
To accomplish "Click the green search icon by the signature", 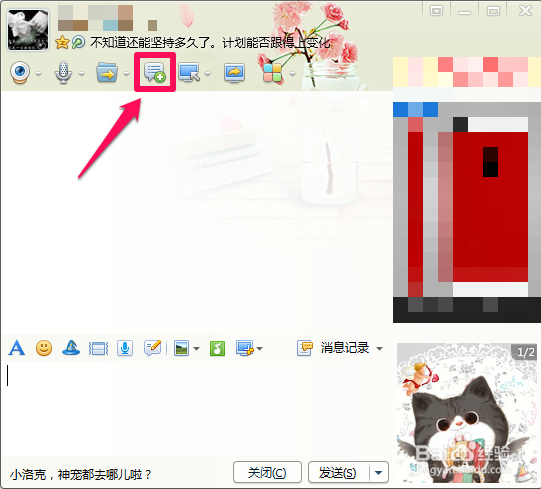I will (78, 42).
